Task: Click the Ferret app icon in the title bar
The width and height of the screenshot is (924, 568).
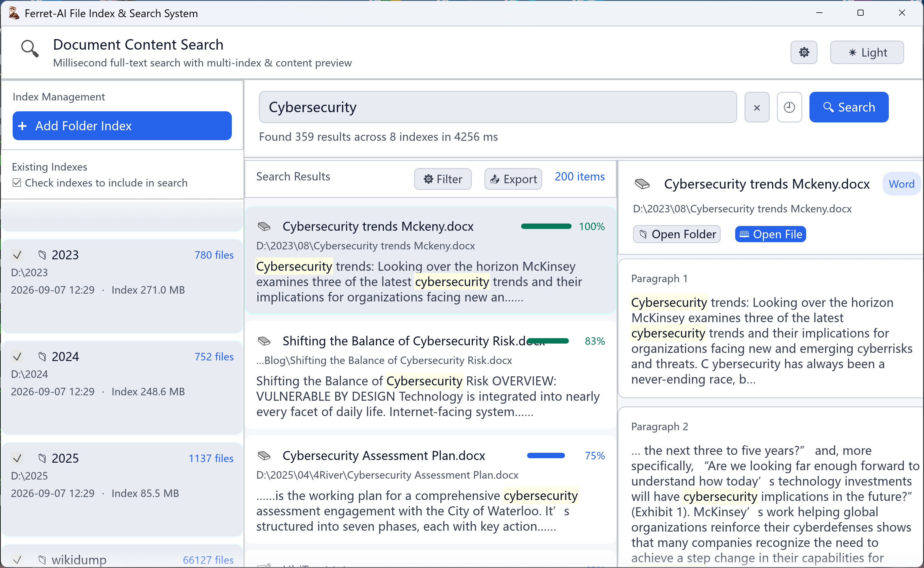Action: 14,13
